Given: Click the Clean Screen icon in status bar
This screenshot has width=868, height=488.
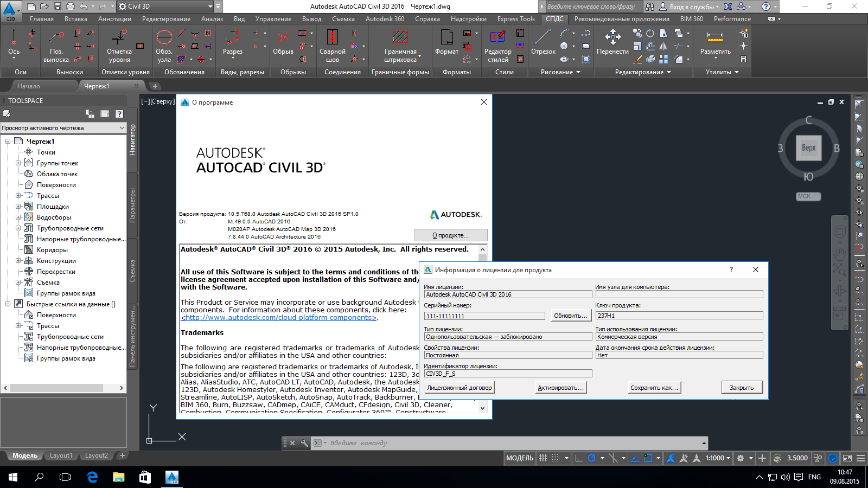Looking at the screenshot, I should (x=847, y=458).
